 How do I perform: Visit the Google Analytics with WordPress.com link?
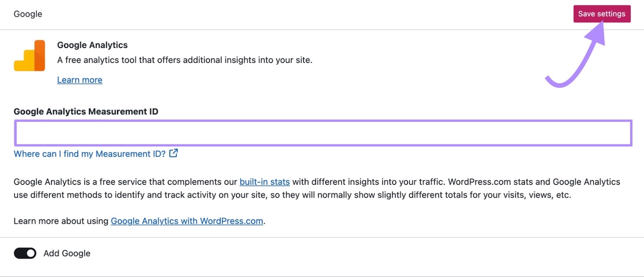[x=186, y=221]
